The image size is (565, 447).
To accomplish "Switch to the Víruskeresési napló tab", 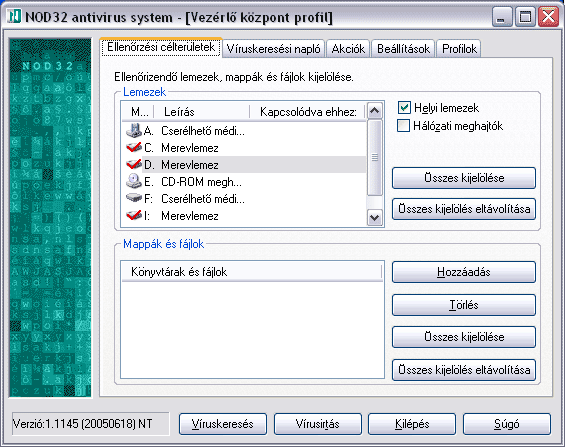I will click(x=273, y=49).
